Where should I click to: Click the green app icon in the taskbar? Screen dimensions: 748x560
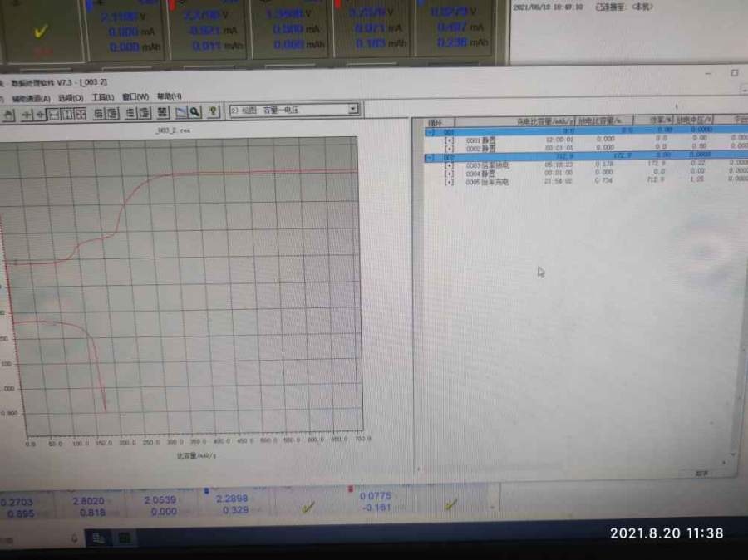coord(125,538)
